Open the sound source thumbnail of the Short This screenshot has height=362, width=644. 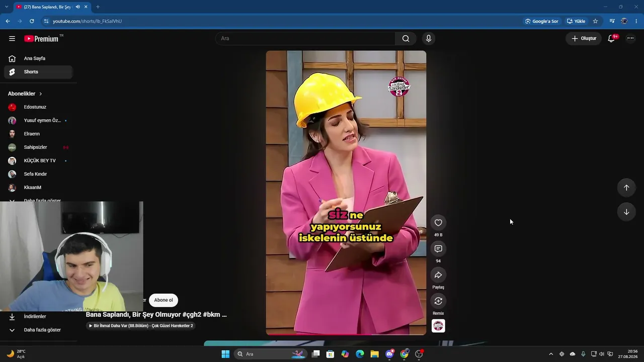pos(438,326)
